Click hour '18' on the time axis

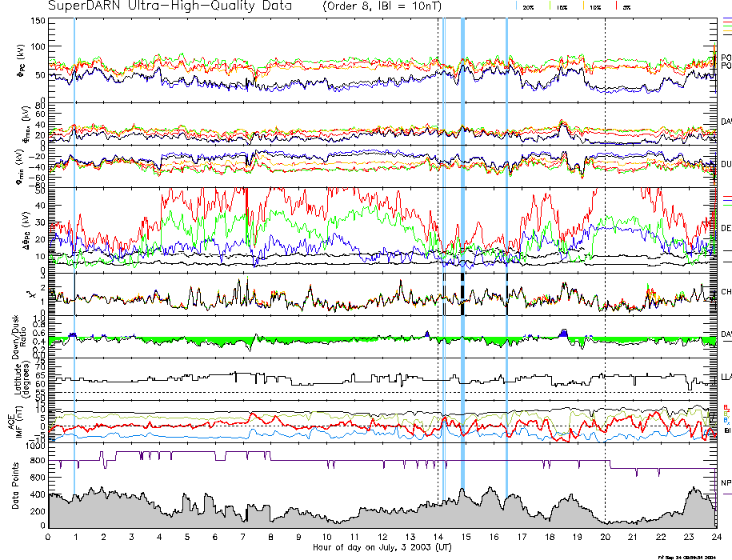[x=550, y=537]
